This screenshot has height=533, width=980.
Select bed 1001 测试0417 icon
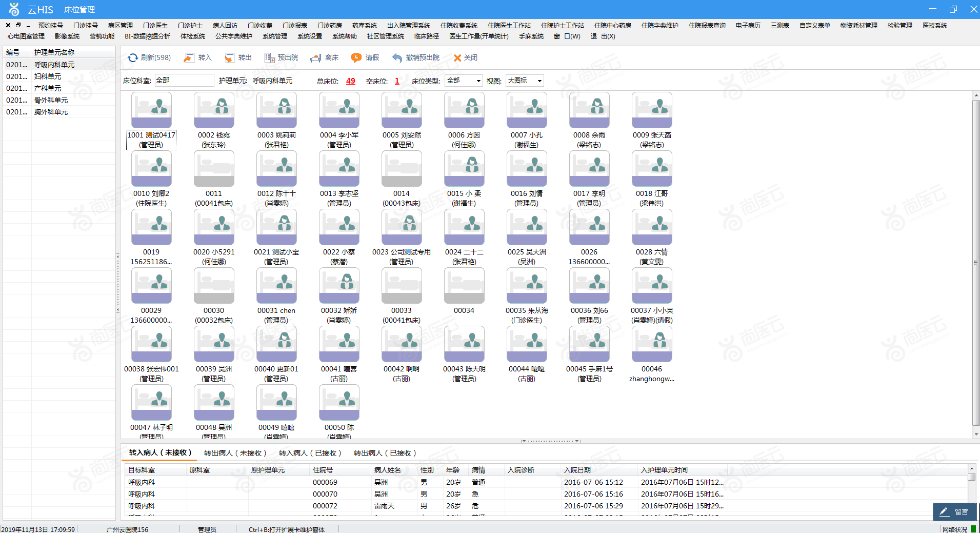click(151, 110)
